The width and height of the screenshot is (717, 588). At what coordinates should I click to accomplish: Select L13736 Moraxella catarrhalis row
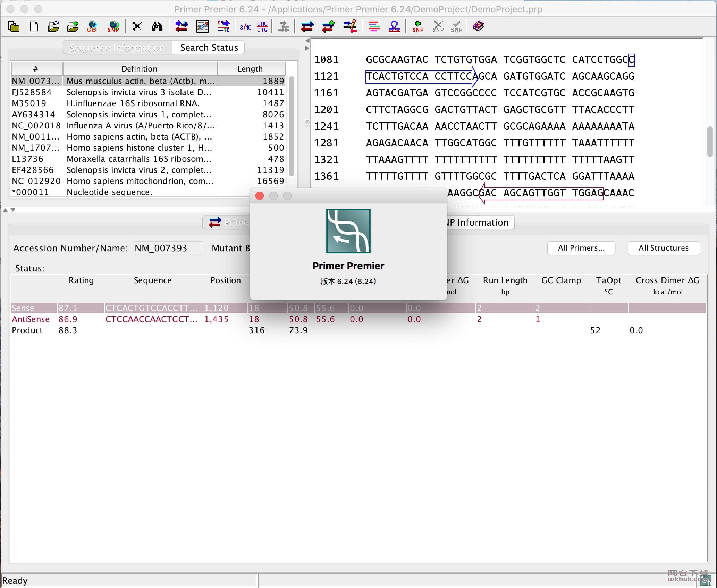pos(148,159)
